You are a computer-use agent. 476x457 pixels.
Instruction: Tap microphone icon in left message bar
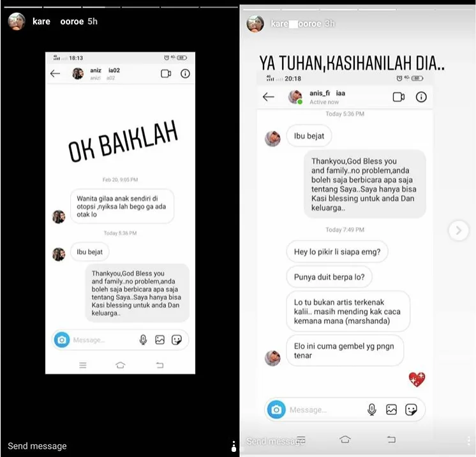coord(143,340)
